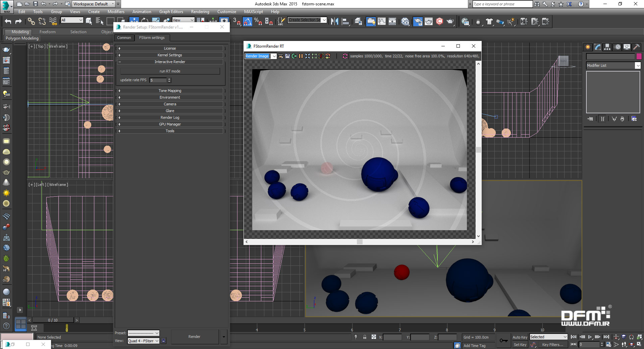
Task: Click the current frame number field
Action: point(589,345)
